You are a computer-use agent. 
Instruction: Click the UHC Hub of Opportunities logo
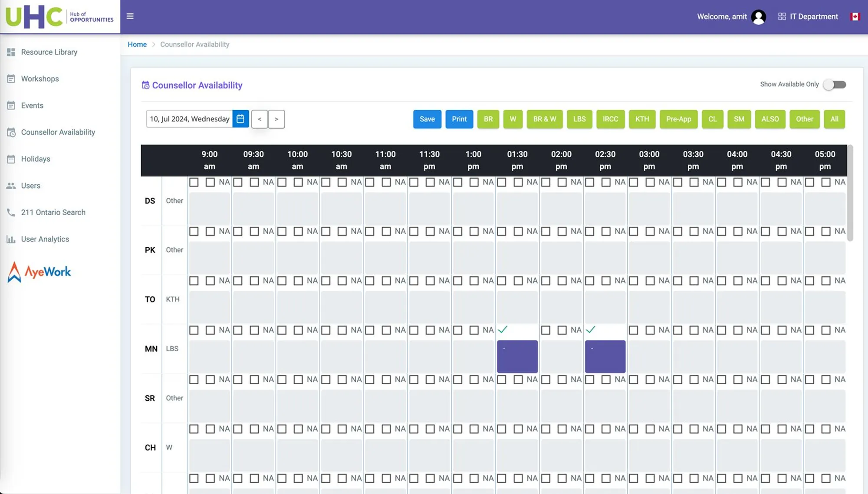tap(60, 17)
